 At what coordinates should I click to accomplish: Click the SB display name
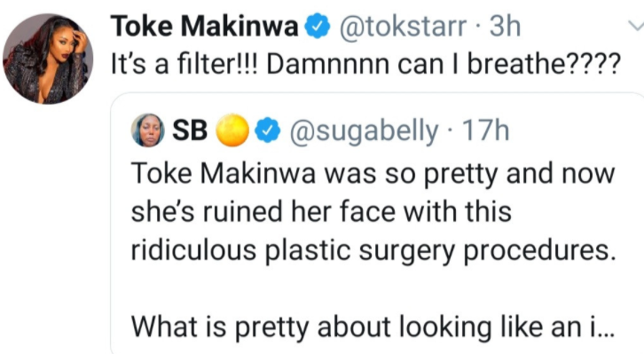click(190, 130)
